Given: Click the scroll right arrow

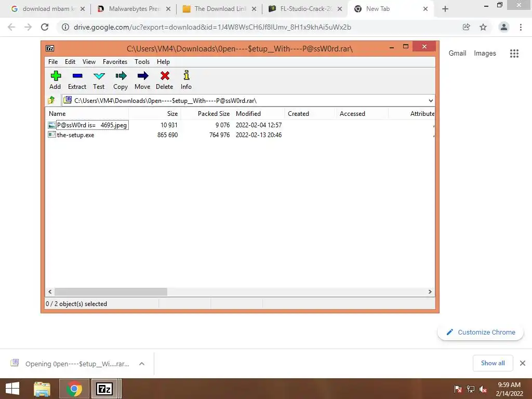Looking at the screenshot, I should point(430,292).
